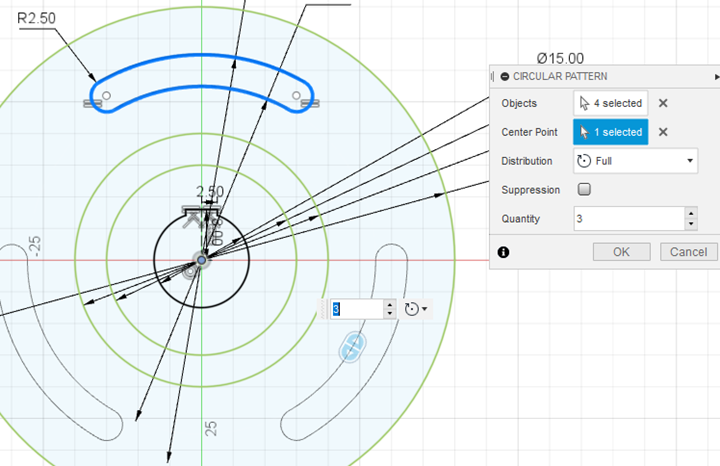Activate Center Point selector showing 1 selected
This screenshot has width=720, height=466.
[610, 132]
